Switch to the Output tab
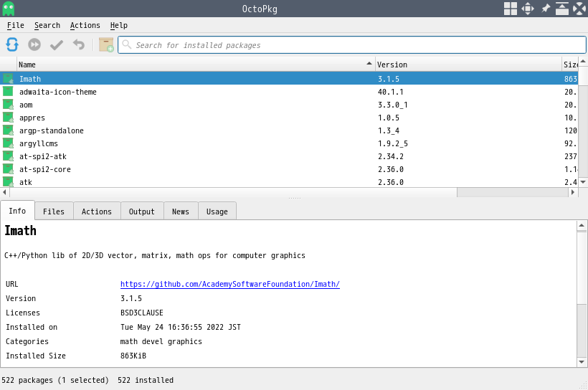This screenshot has height=390, width=588. point(142,211)
